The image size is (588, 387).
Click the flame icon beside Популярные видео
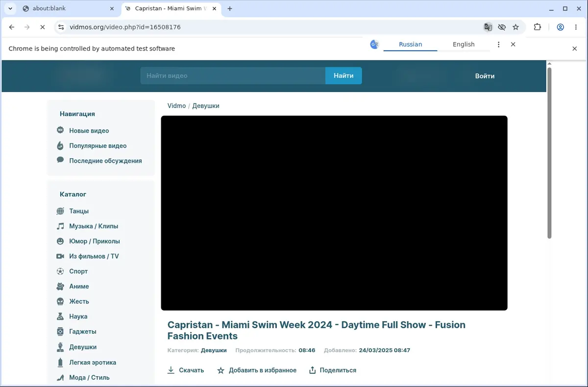point(60,145)
